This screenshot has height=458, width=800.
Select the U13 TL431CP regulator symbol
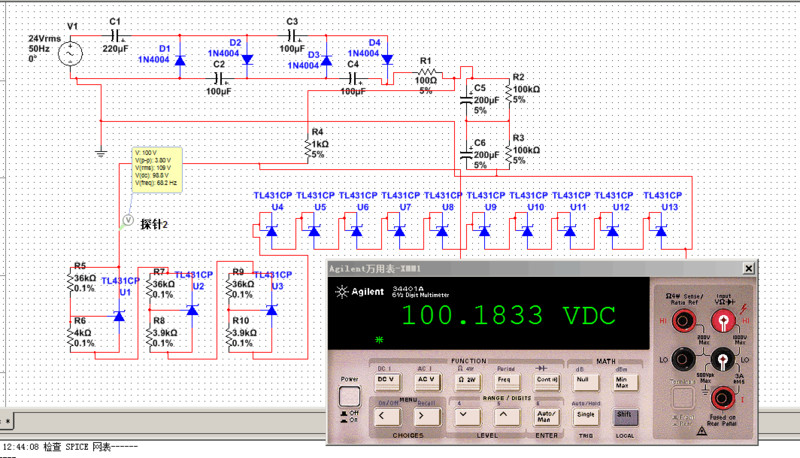(x=660, y=231)
